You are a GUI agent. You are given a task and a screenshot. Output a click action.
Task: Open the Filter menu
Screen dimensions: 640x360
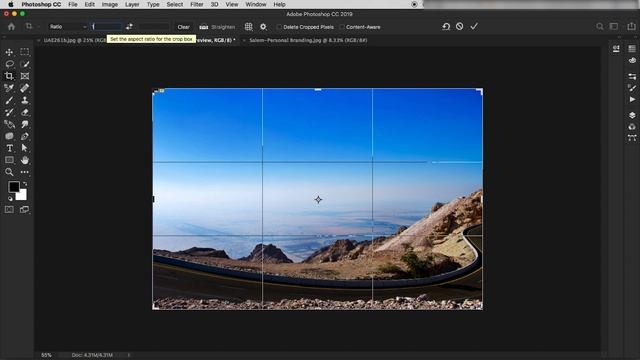(x=197, y=4)
